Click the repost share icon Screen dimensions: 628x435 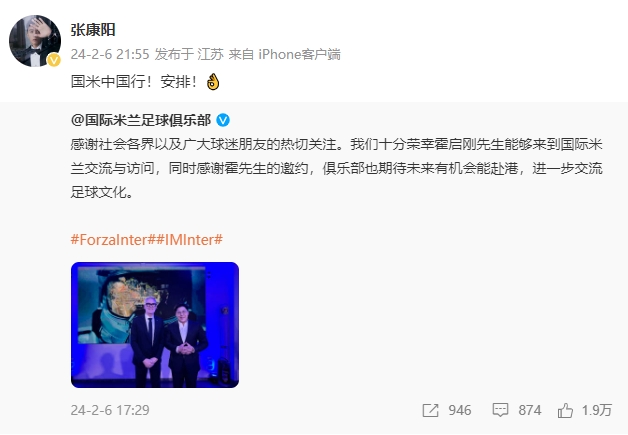coord(431,410)
